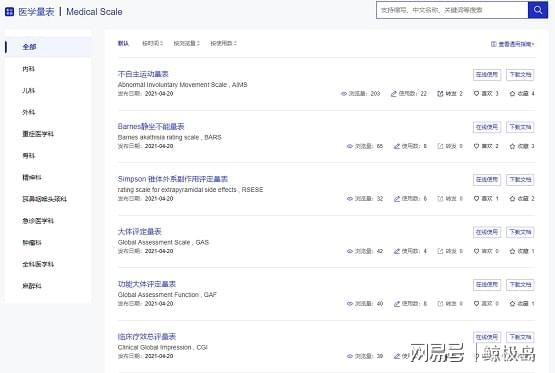Screen dimensions: 555x373
Task: Sort the list by time
Action: click(153, 43)
